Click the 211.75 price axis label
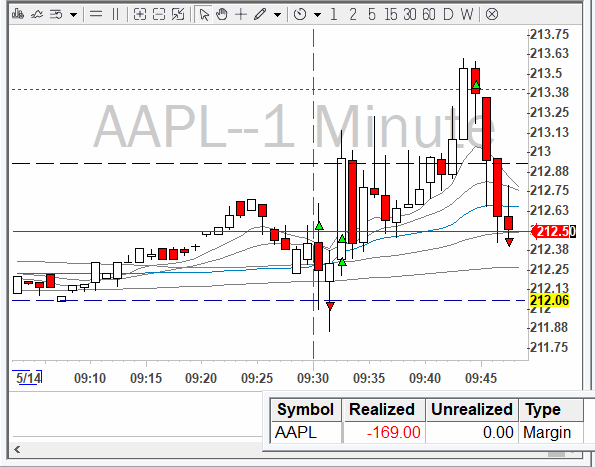This screenshot has height=467, width=595. (x=549, y=347)
